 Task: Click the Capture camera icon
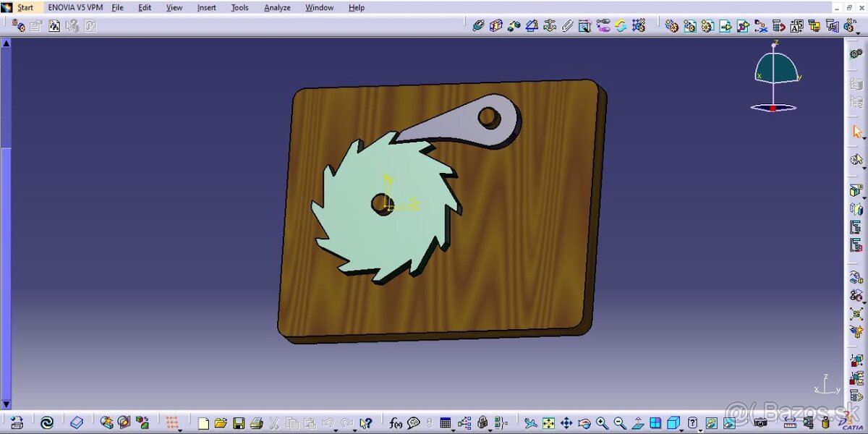click(x=760, y=423)
